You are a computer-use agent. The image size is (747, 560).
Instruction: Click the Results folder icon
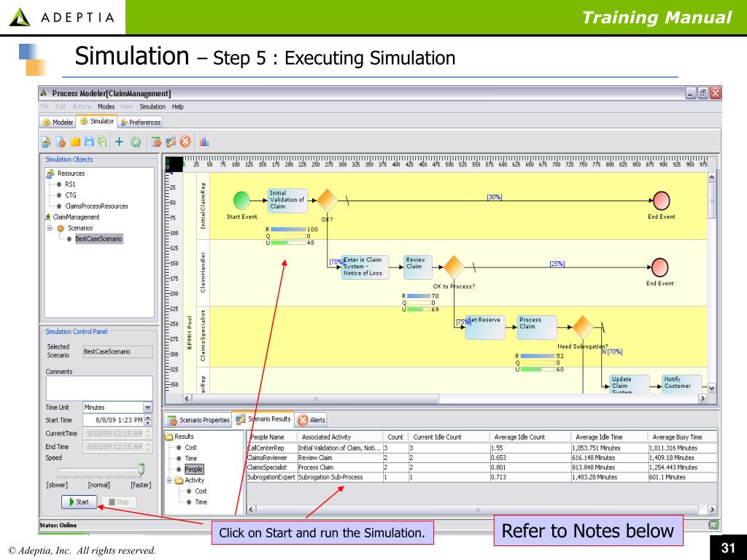169,437
